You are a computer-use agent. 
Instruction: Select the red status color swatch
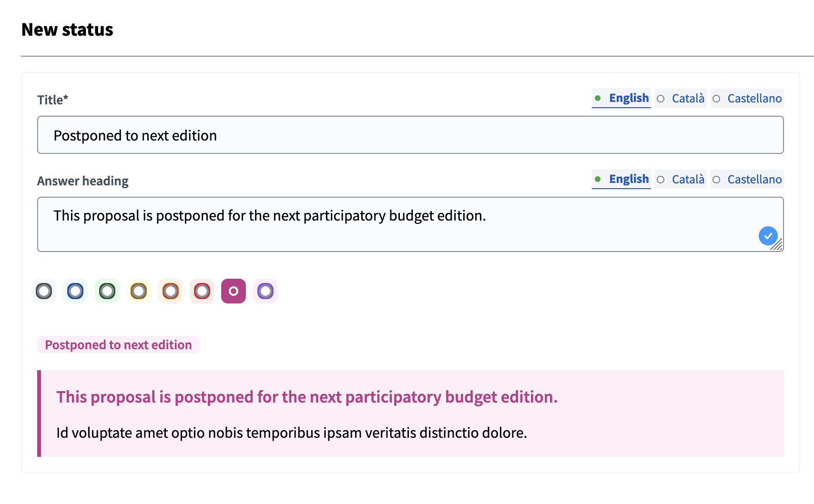tap(202, 291)
